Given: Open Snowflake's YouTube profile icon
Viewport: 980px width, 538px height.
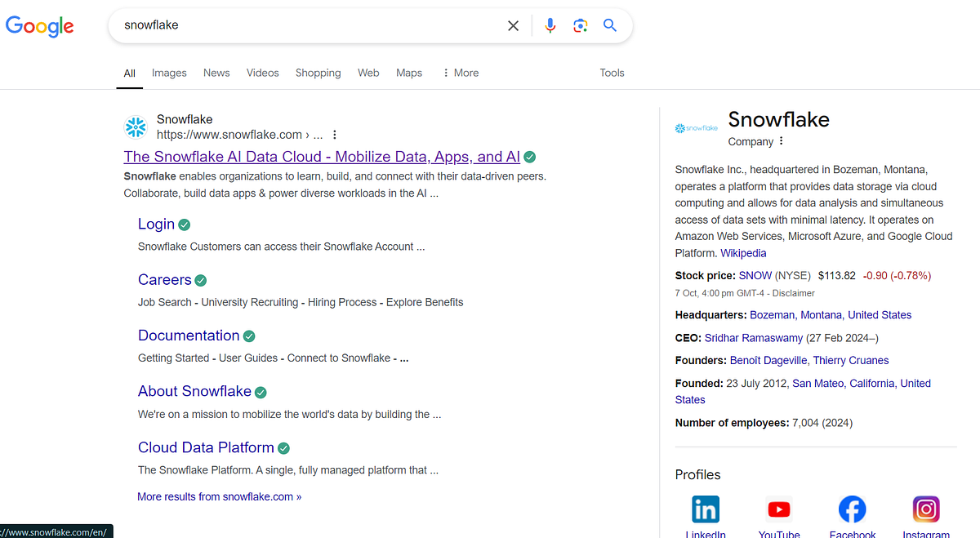Looking at the screenshot, I should [x=778, y=508].
